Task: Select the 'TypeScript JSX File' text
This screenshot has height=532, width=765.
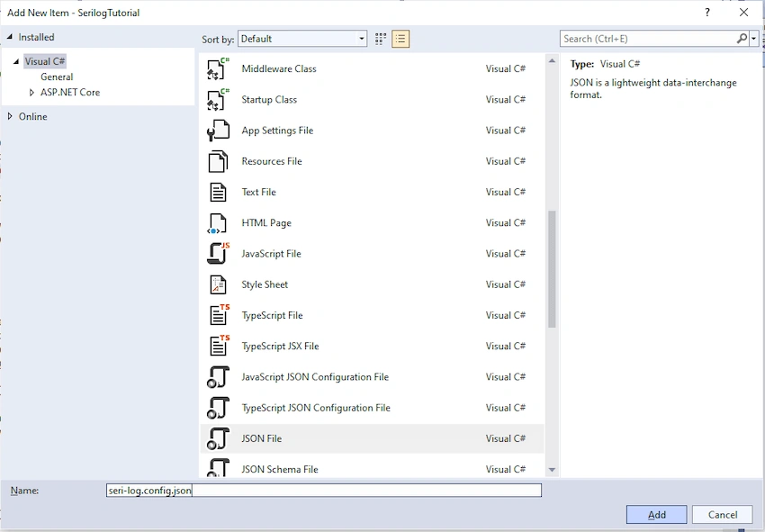Action: click(280, 346)
